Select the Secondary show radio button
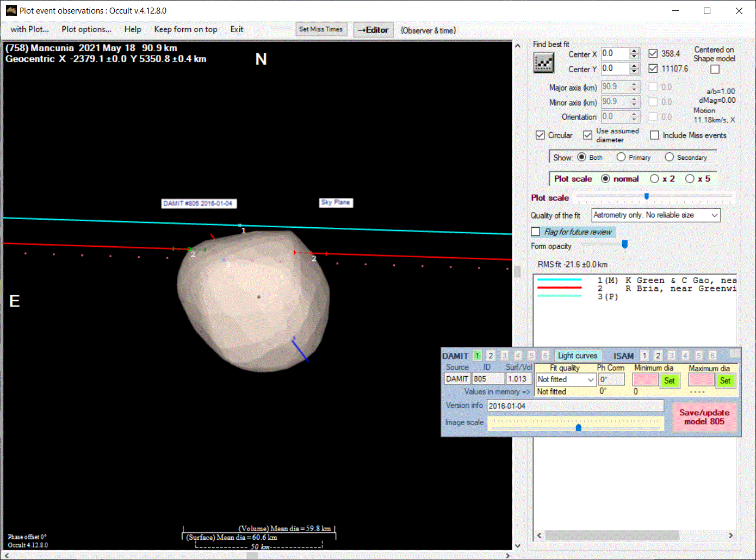 pyautogui.click(x=670, y=157)
